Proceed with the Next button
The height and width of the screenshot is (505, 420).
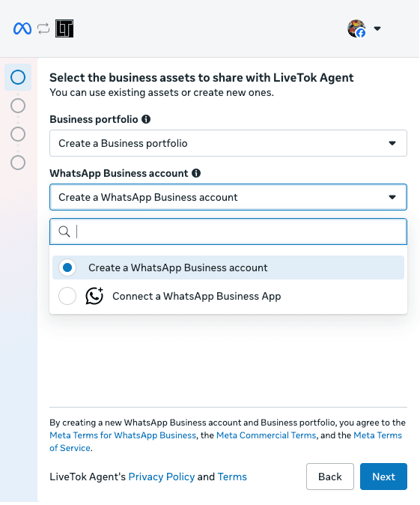coord(383,477)
